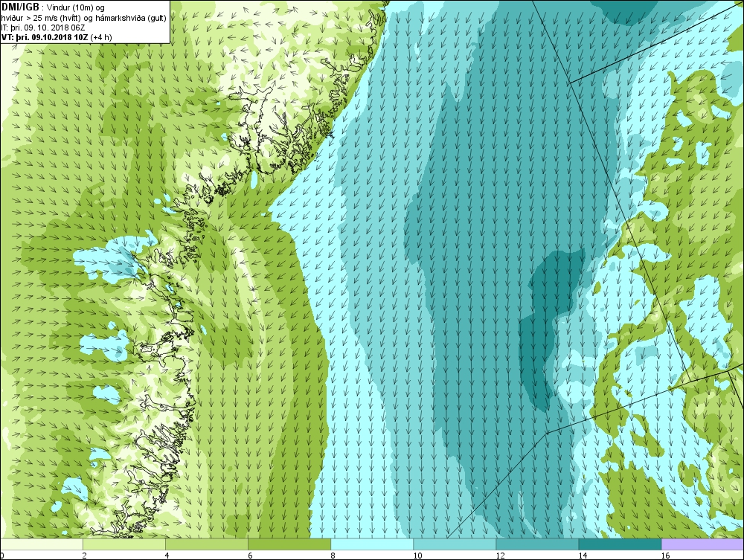Select the 12–14 m/s teal swatch
744x560 pixels.
[537, 544]
